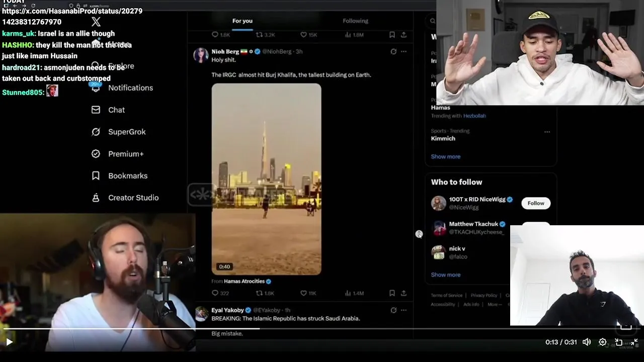Screen dimensions: 644x362
Task: Open more options for Kimmich trend
Action: [x=547, y=132]
